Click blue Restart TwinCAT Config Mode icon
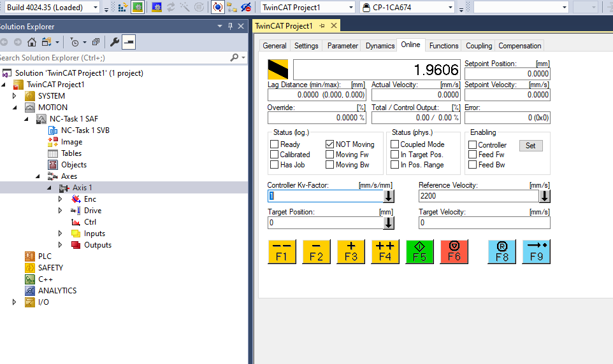 pyautogui.click(x=157, y=7)
